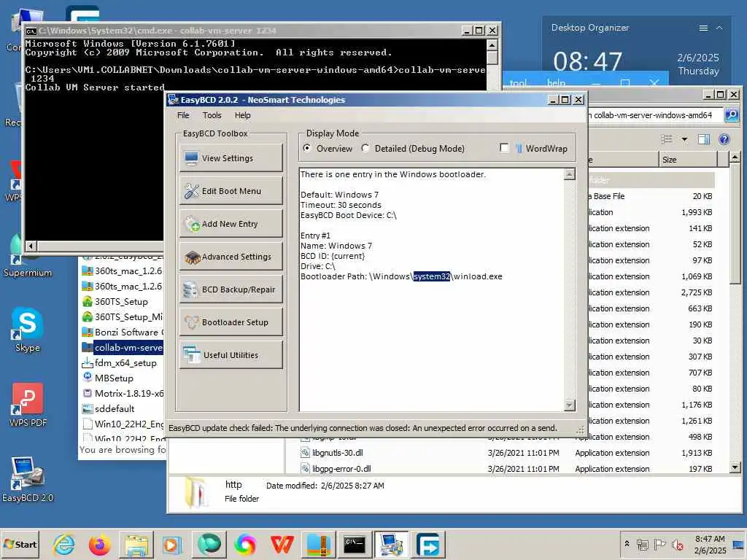Open blue arrow app in taskbar
This screenshot has height=560, width=747.
click(x=427, y=544)
